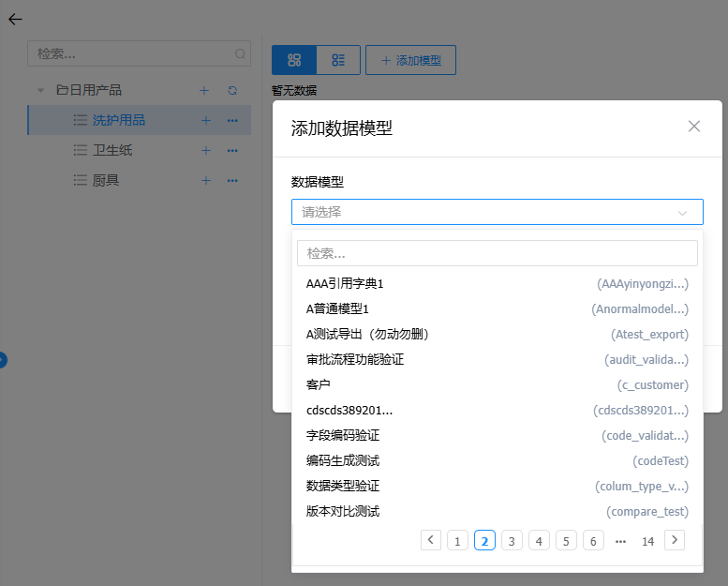Click the refresh icon beside 日用产品

click(x=232, y=91)
